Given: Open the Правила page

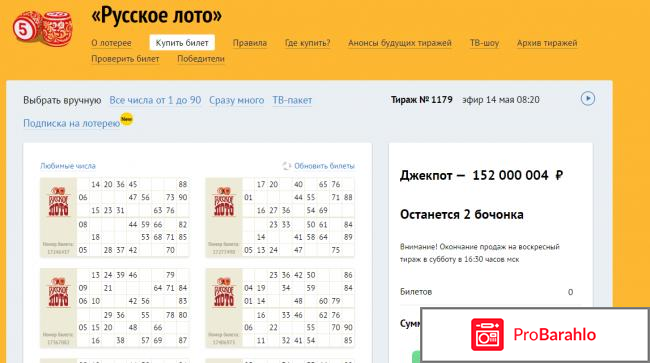Looking at the screenshot, I should (x=250, y=43).
